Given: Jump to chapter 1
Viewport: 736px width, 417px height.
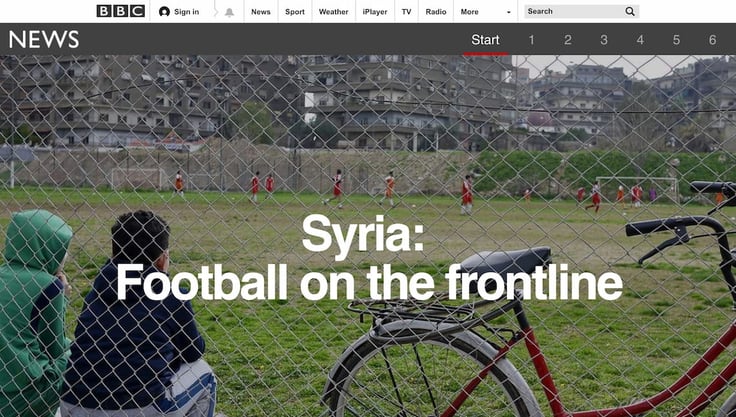Looking at the screenshot, I should [531, 40].
